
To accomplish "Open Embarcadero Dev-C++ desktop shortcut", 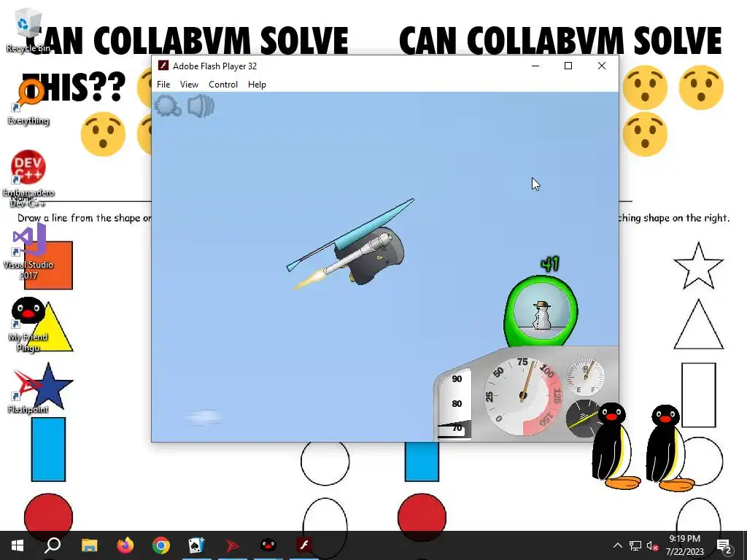I will [28, 179].
